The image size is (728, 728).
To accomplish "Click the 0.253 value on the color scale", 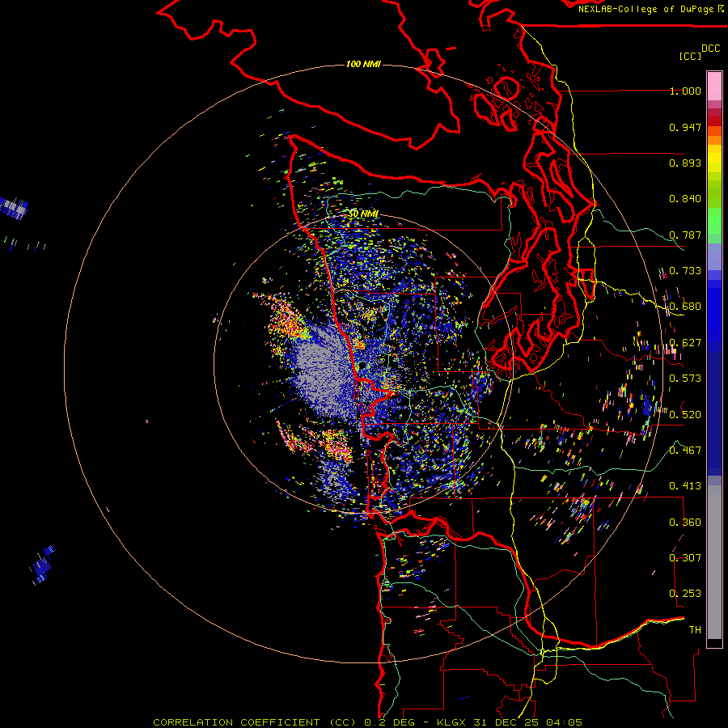I will pyautogui.click(x=685, y=594).
